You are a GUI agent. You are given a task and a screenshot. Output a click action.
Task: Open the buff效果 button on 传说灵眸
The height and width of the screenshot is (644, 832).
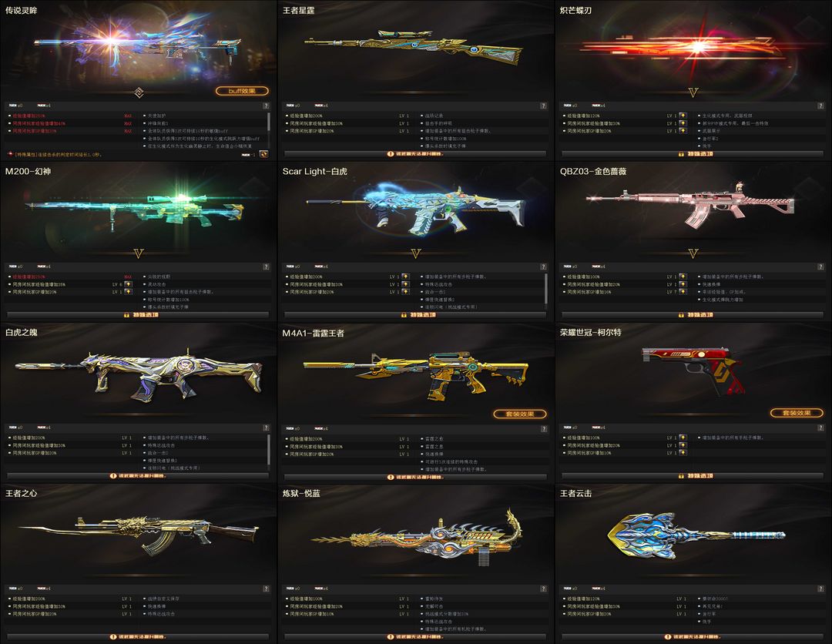[242, 91]
